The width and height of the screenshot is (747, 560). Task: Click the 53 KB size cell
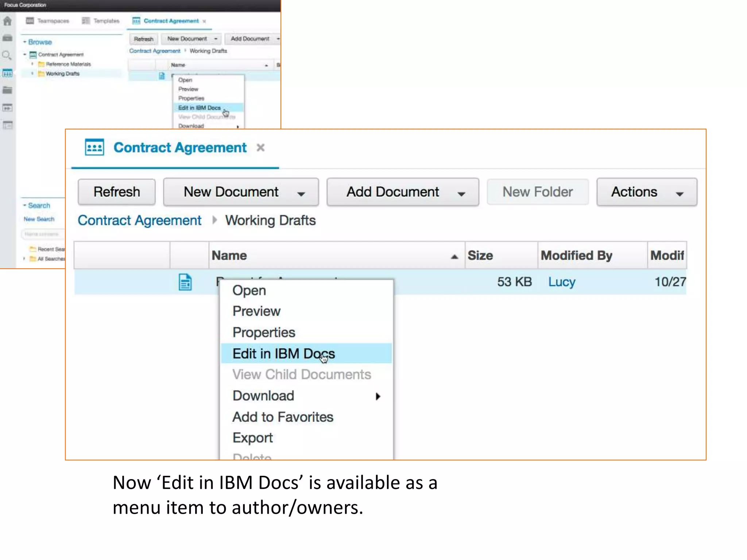(x=514, y=282)
